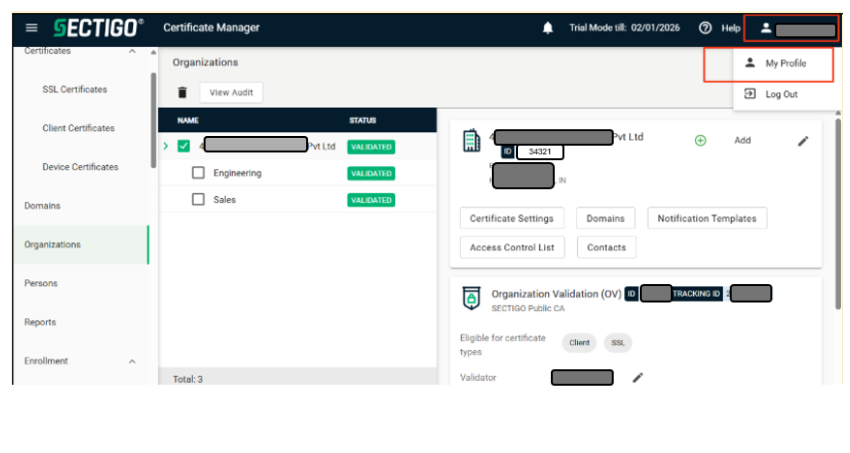This screenshot has width=850, height=453.
Task: Collapse the Certificates sidebar section
Action: tap(132, 51)
